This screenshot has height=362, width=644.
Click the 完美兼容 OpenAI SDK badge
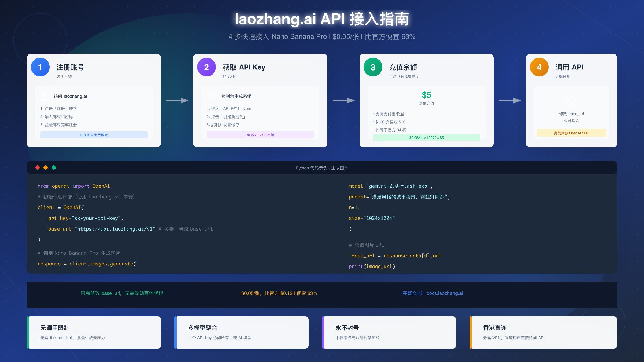pos(571,133)
